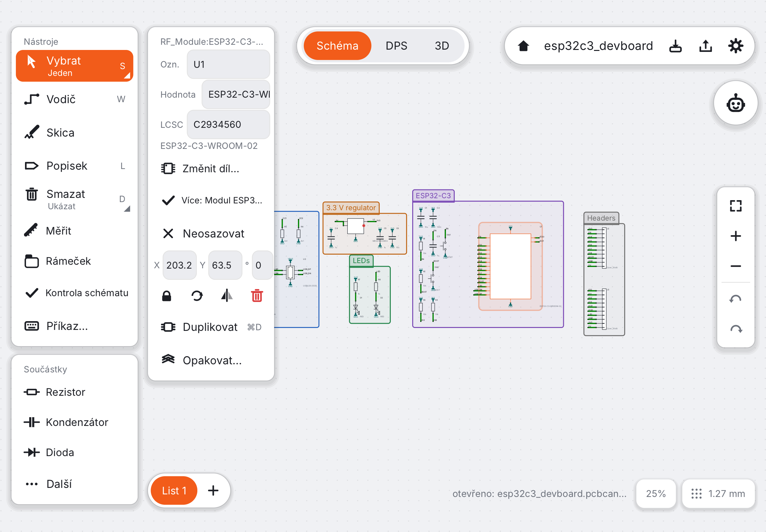This screenshot has height=532, width=766.
Task: Run Kontrola schématu check
Action: pos(74,293)
